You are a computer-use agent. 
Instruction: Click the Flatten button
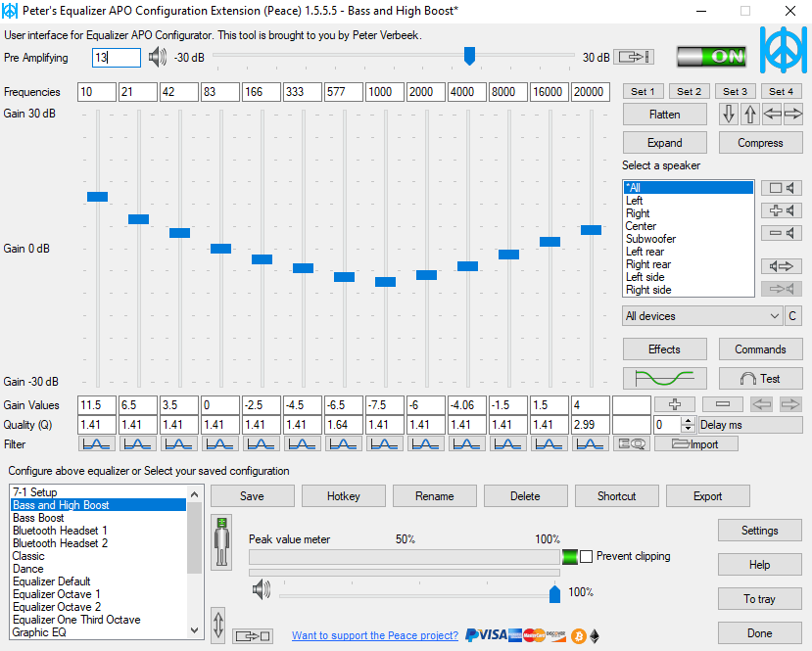tap(665, 115)
